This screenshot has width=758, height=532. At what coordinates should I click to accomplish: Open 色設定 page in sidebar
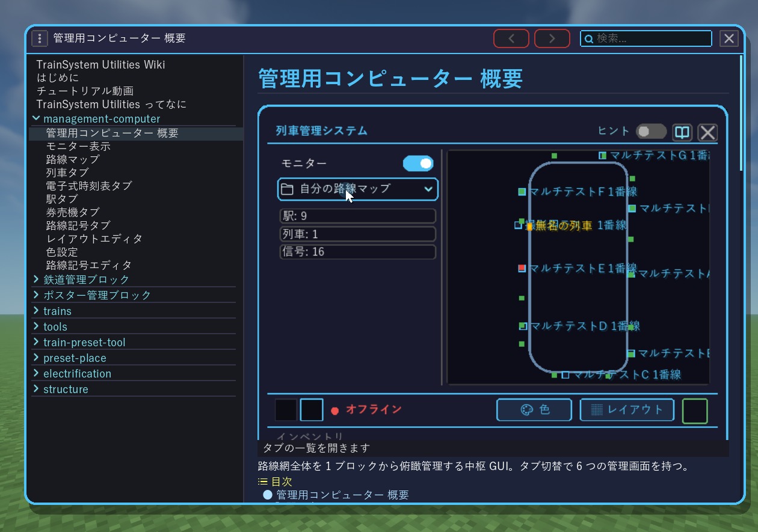pos(62,252)
